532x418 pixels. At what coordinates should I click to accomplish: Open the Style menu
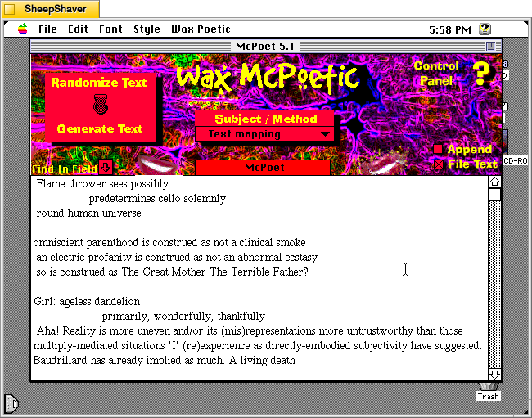pyautogui.click(x=147, y=29)
